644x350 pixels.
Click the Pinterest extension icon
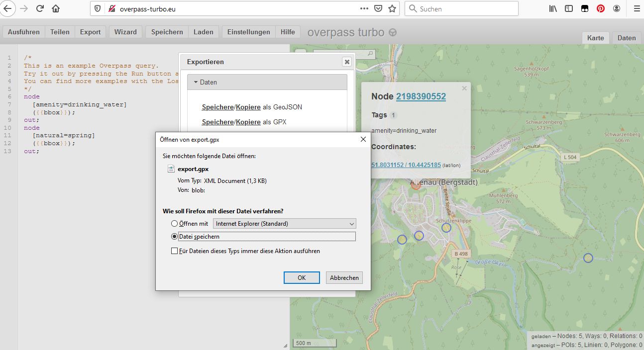click(601, 8)
